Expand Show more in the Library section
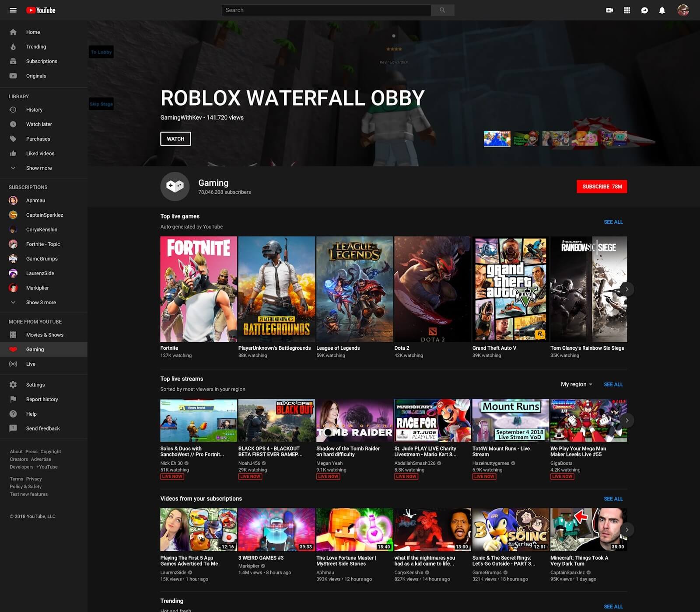The height and width of the screenshot is (612, 700). tap(39, 168)
